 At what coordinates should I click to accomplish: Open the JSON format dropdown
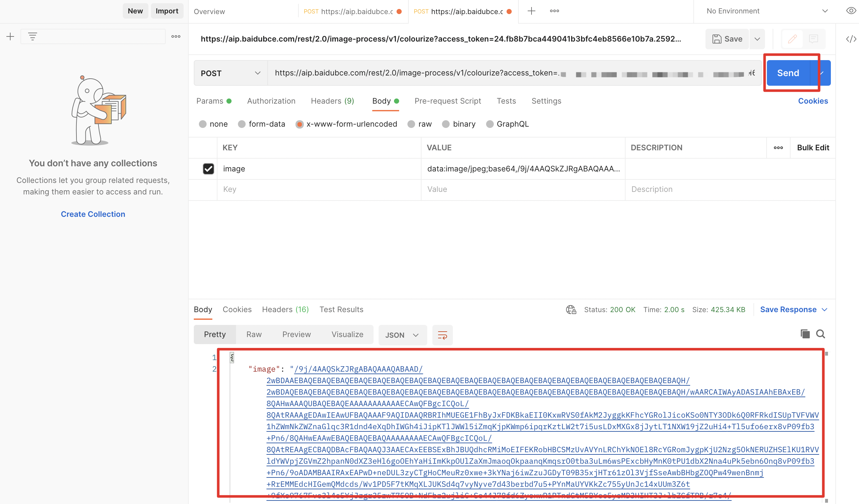402,335
